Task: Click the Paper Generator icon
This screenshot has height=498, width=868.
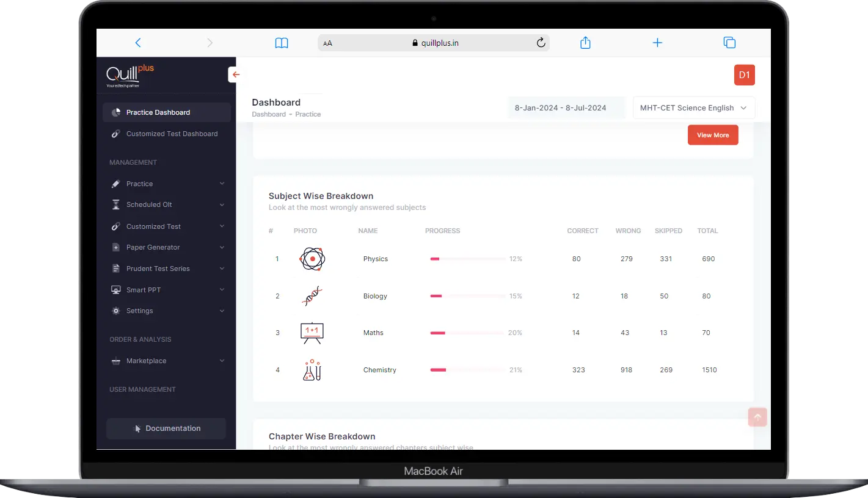Action: (116, 247)
